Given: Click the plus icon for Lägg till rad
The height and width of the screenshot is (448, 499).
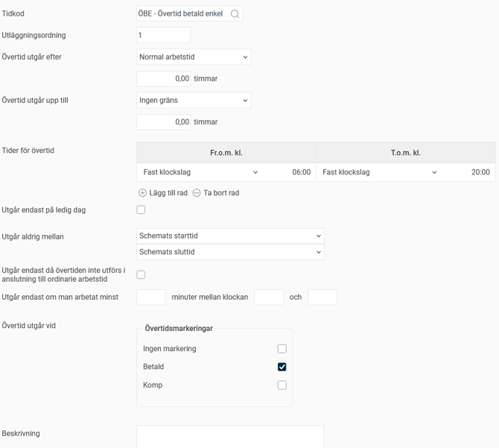Looking at the screenshot, I should coord(142,193).
